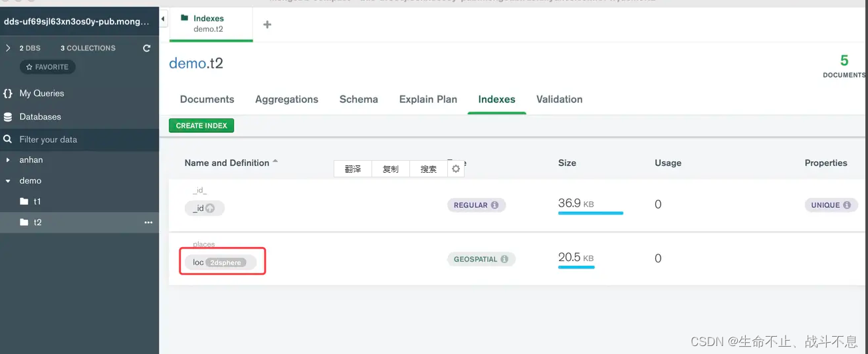868x354 pixels.
Task: Open the GEOSPATIAL info icon
Action: coord(504,259)
